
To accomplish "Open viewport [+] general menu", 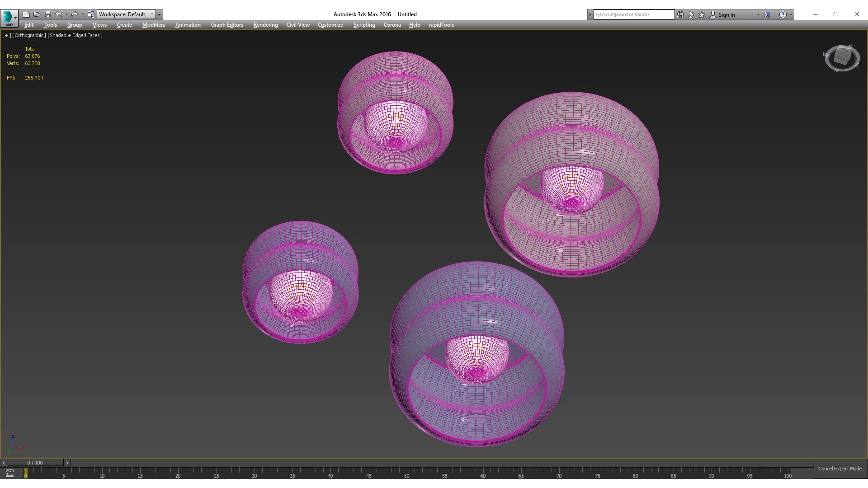I will coord(6,35).
